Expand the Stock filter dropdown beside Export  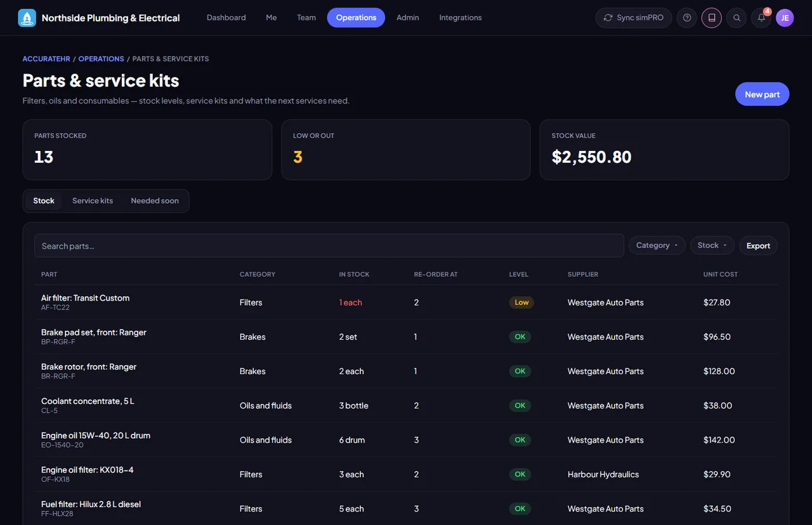coord(712,245)
